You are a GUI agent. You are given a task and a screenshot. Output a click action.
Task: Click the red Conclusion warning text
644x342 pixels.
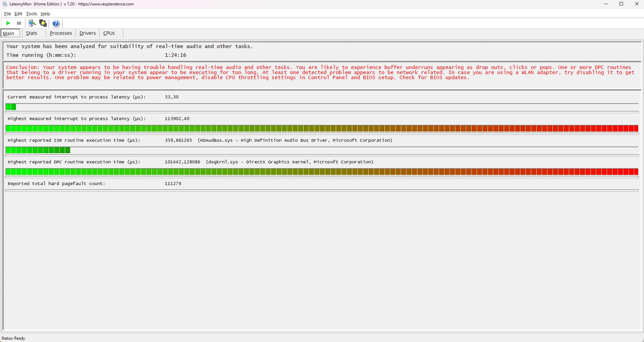point(320,72)
